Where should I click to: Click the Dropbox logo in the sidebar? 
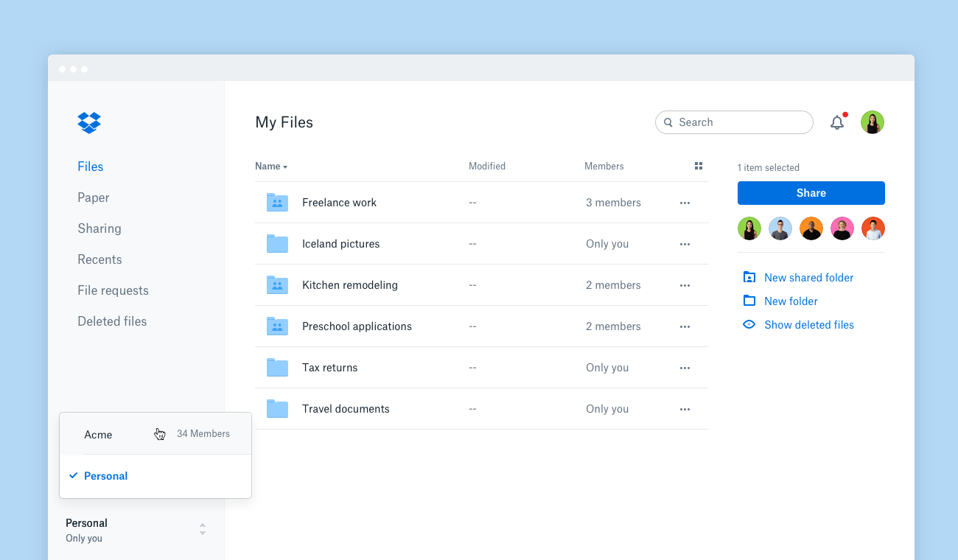coord(88,122)
